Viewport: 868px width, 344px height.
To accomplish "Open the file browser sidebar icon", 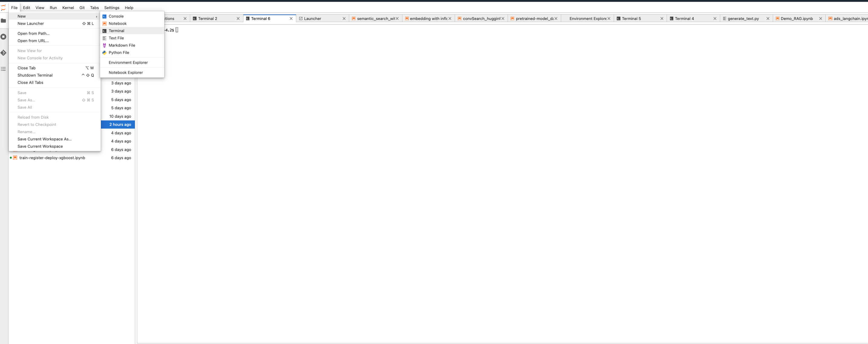I will click(x=3, y=21).
